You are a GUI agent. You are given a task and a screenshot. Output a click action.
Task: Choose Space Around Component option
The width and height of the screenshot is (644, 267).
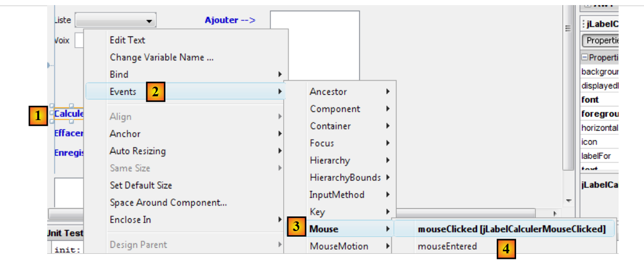[168, 203]
